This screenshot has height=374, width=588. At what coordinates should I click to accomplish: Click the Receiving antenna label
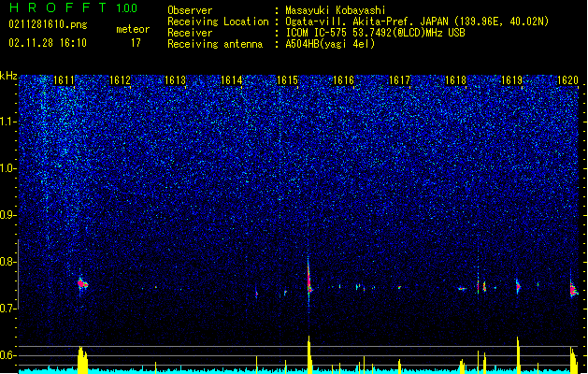coord(215,44)
